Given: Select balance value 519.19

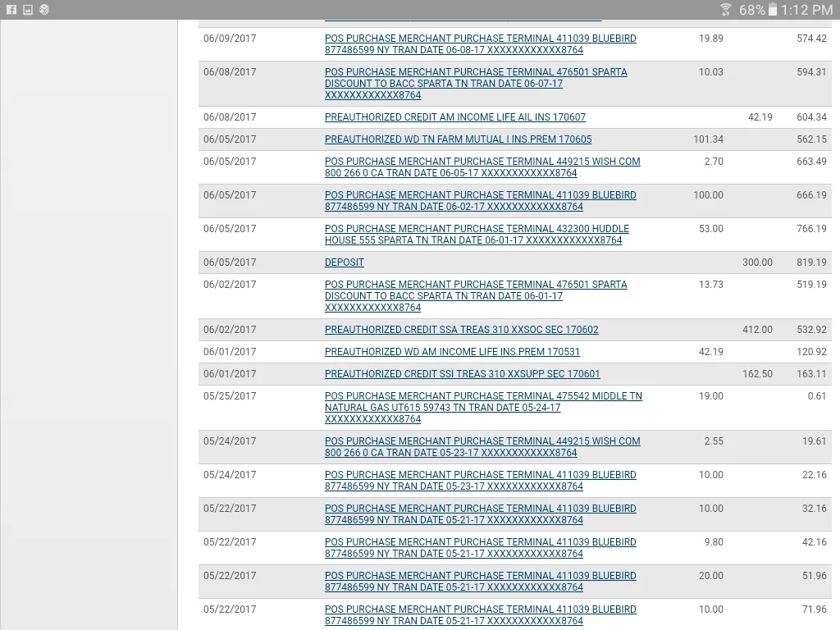Looking at the screenshot, I should coord(811,285).
